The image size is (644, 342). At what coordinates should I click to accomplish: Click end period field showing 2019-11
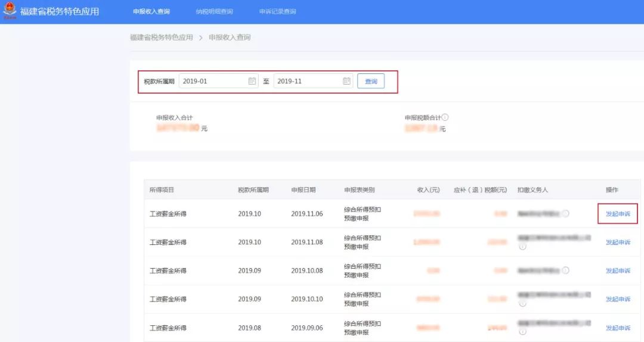(x=314, y=81)
